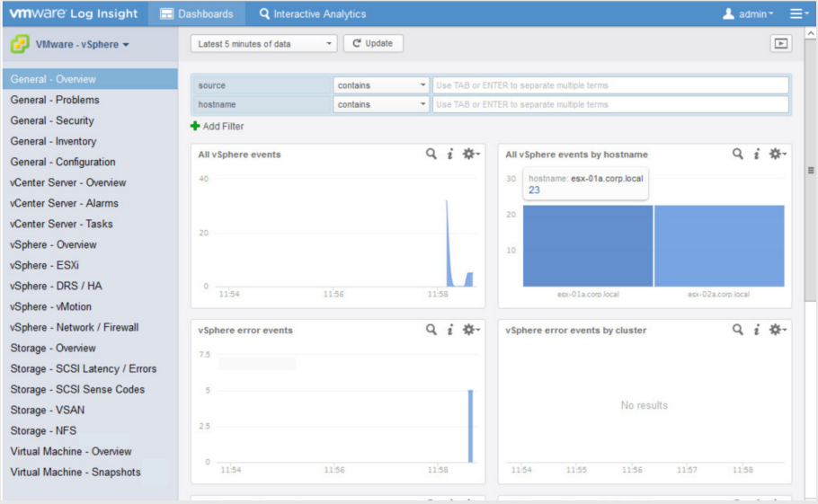Open search for error events by cluster widget
Viewport: 818px width, 504px height.
[738, 330]
